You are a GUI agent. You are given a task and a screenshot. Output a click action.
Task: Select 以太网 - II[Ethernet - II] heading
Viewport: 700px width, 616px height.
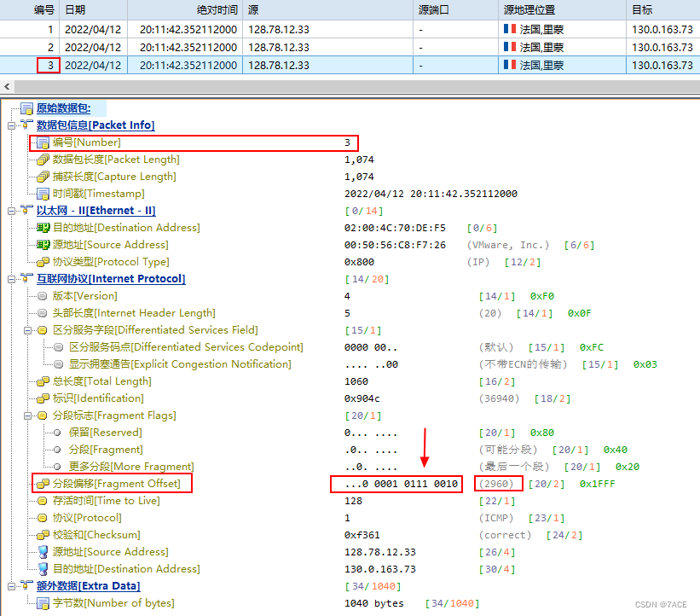pos(96,211)
